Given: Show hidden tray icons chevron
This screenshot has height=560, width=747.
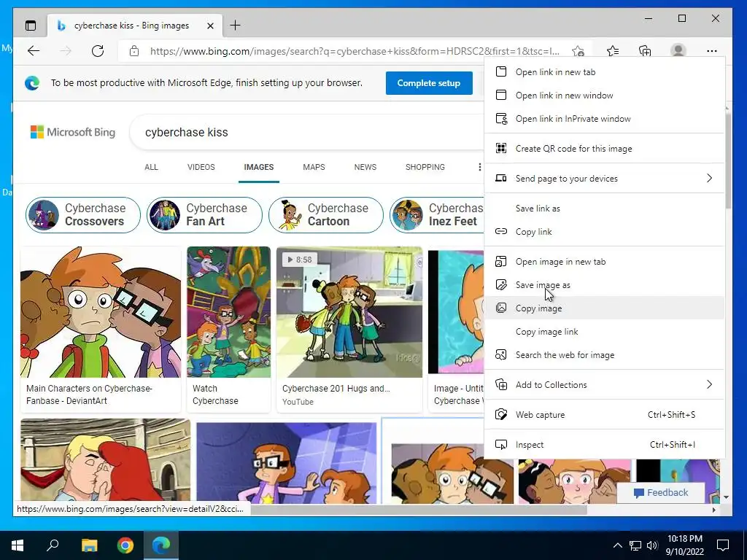Looking at the screenshot, I should tap(617, 545).
